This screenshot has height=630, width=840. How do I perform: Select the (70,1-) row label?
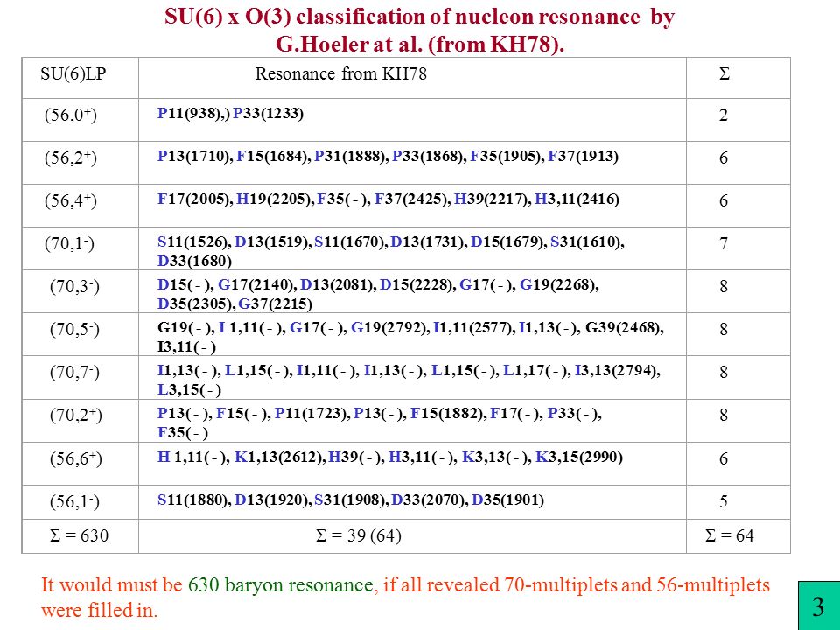coord(69,244)
